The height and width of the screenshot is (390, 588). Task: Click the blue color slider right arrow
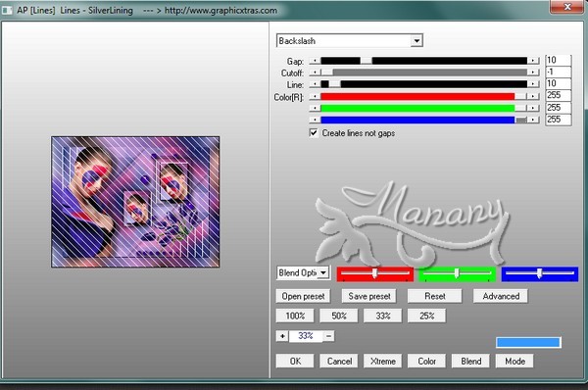[533, 120]
